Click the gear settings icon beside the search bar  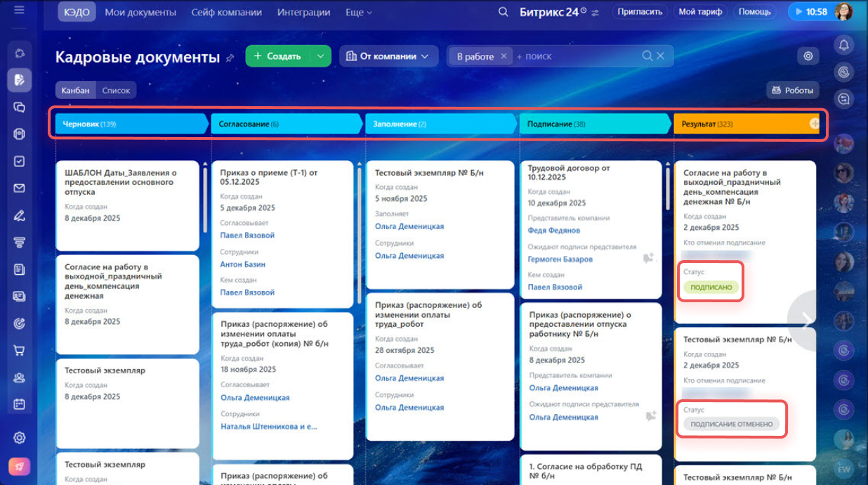(808, 56)
